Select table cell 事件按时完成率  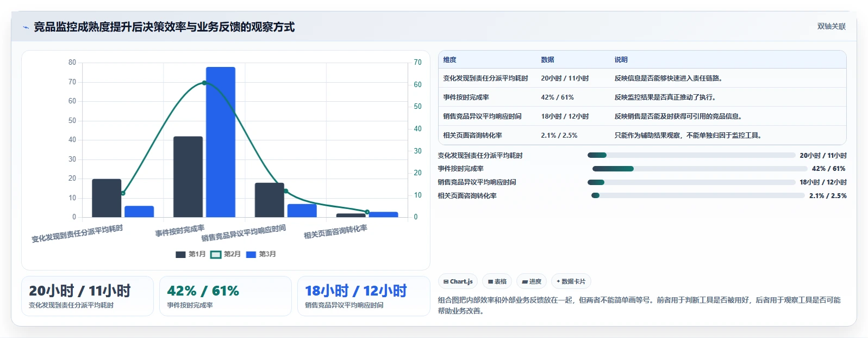tap(466, 97)
